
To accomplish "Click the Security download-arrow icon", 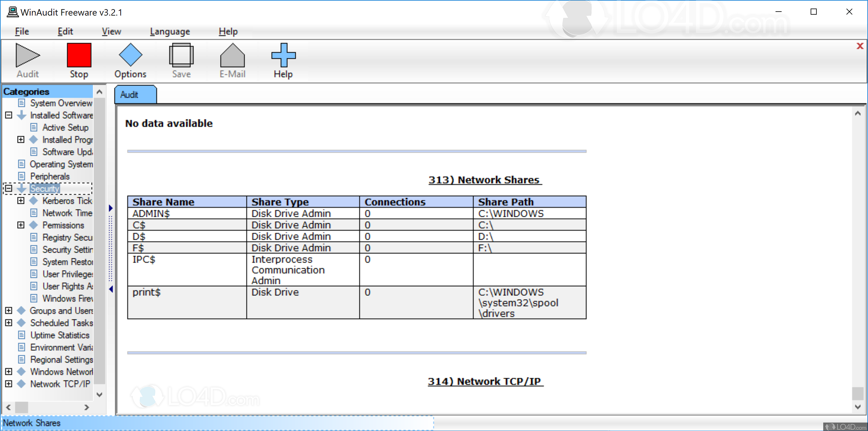I will (x=22, y=188).
